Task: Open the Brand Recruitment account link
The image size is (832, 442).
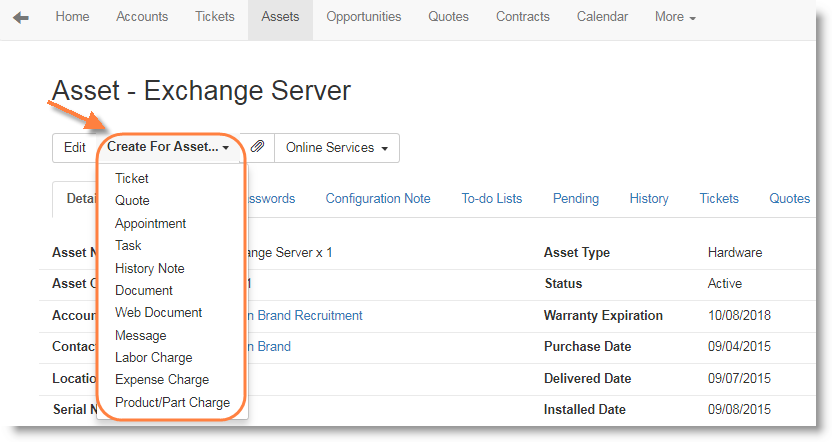Action: (305, 315)
